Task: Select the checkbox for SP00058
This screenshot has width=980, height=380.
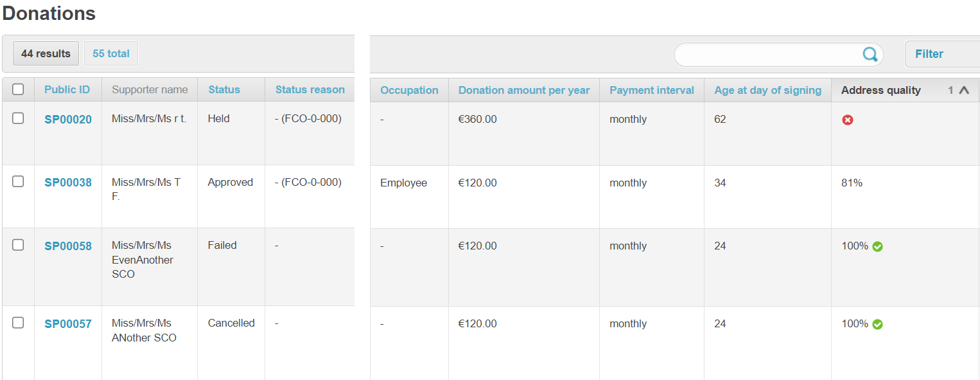Action: [18, 244]
